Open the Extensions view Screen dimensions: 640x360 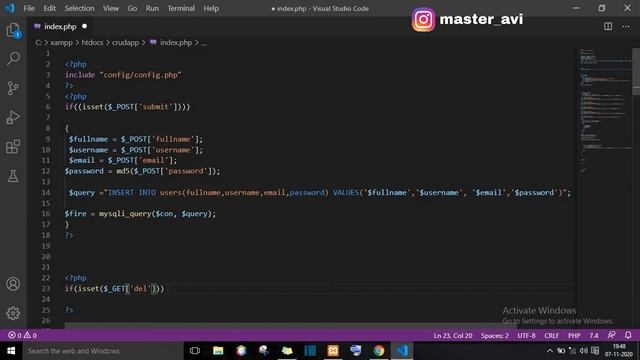pyautogui.click(x=13, y=147)
